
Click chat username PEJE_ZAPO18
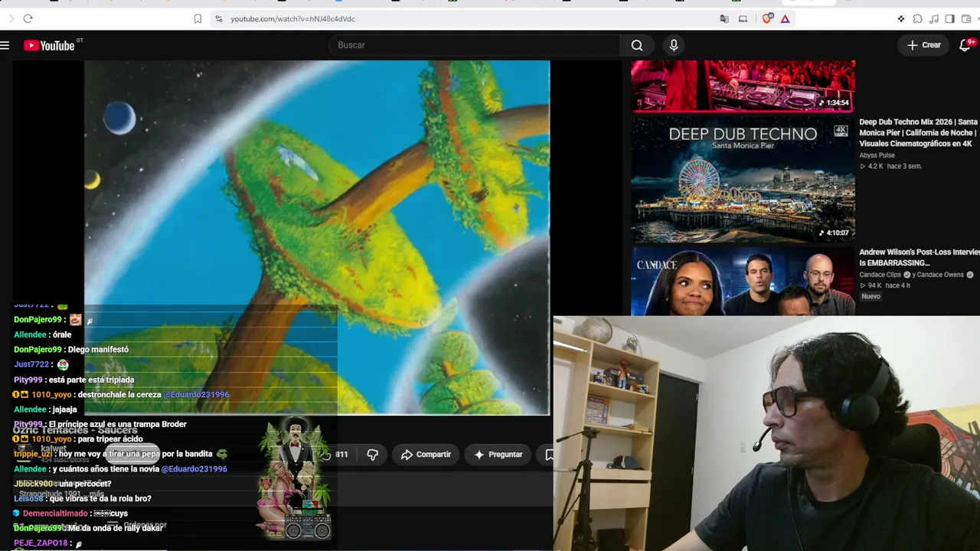pos(41,543)
